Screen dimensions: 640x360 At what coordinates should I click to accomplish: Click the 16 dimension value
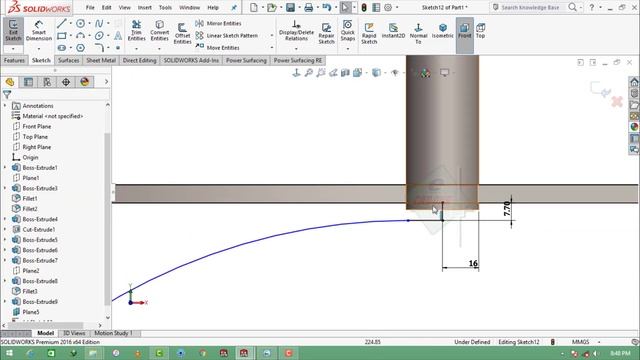click(473, 263)
